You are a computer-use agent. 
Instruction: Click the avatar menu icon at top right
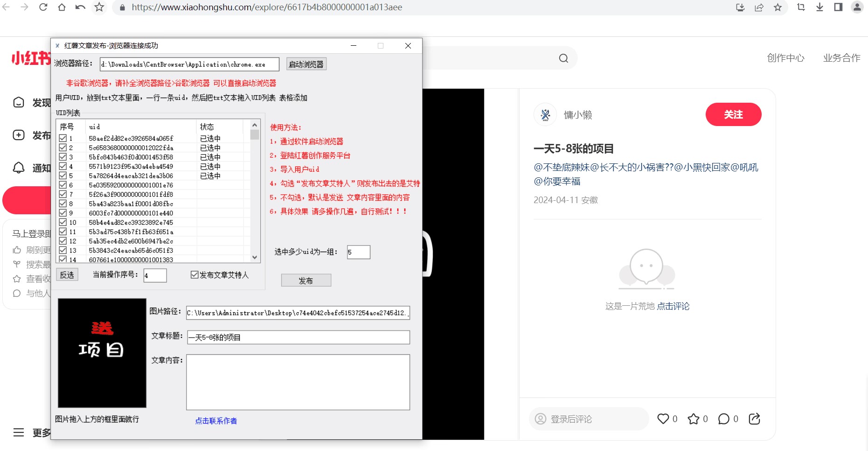click(858, 7)
